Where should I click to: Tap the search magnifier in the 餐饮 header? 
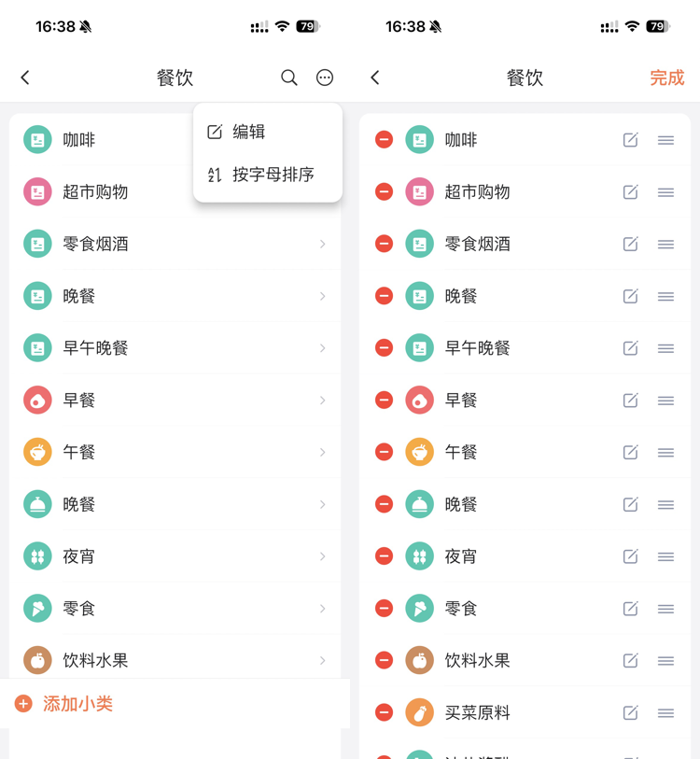289,77
